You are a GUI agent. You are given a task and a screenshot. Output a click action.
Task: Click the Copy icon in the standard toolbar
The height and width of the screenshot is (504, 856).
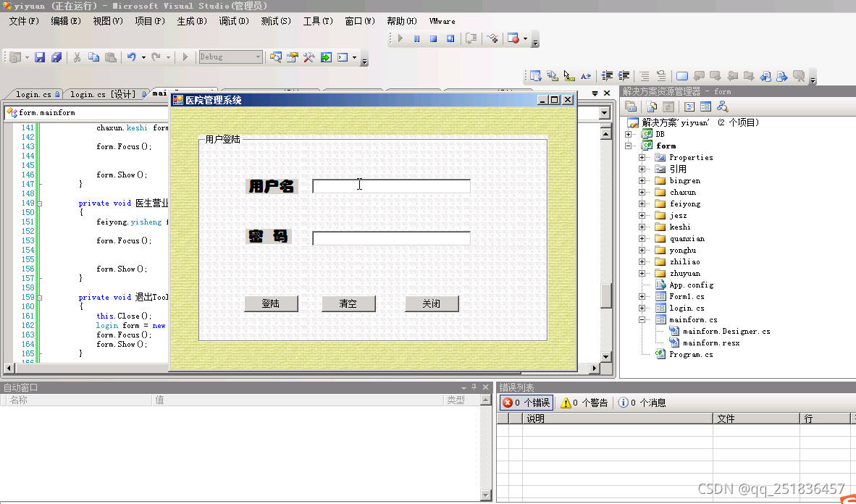[x=94, y=56]
